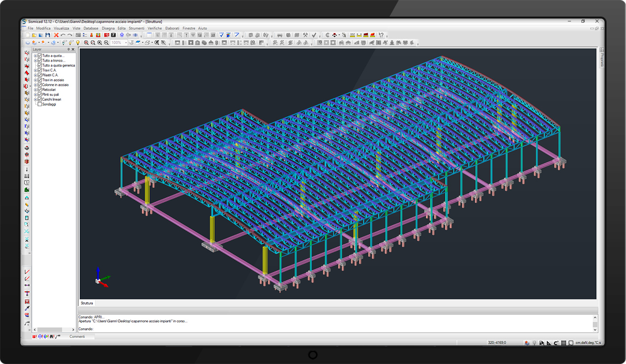The image size is (626, 364).
Task: Open the Verifiche menu
Action: [x=155, y=28]
